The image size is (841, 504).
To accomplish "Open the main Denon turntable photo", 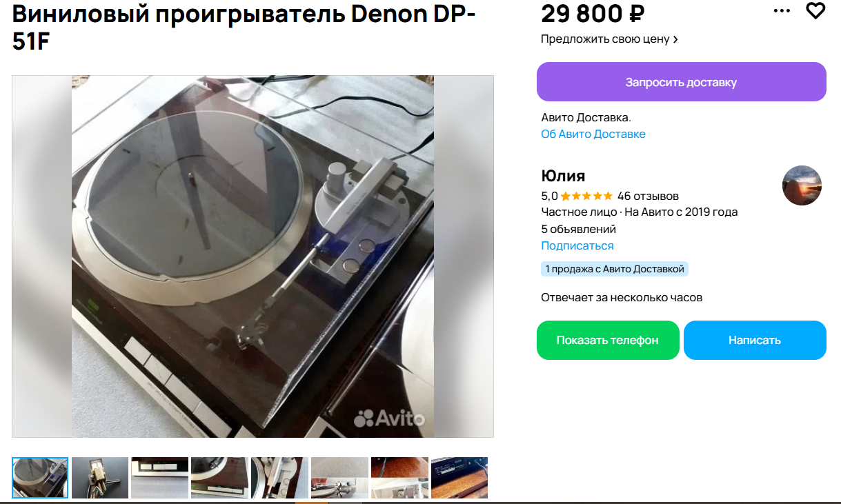I will click(x=253, y=256).
